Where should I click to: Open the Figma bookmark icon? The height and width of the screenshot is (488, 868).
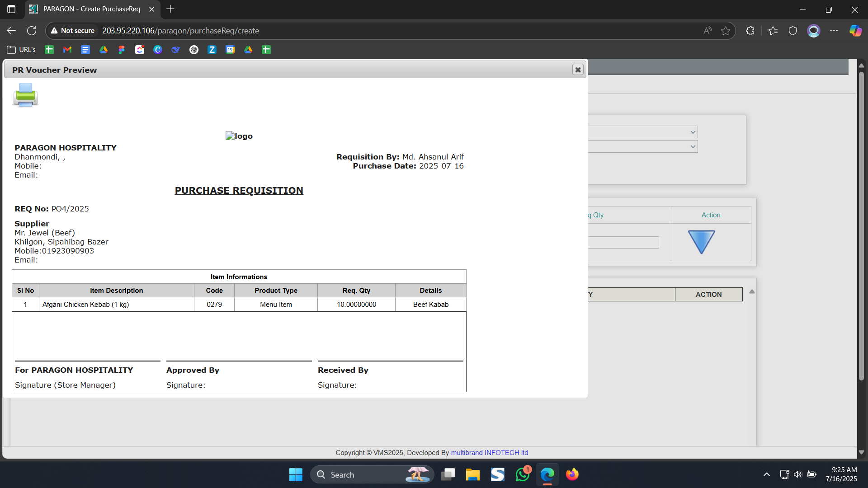(122, 50)
